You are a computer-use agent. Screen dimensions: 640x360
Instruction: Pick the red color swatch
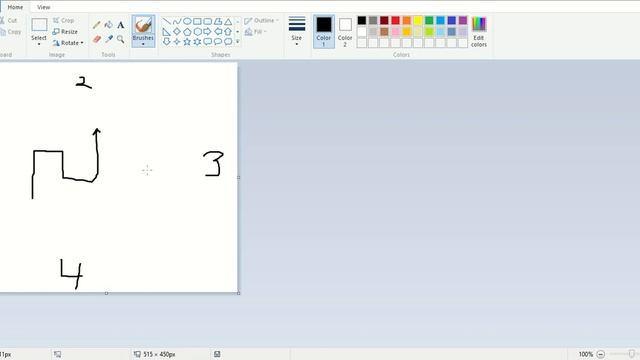[396, 20]
